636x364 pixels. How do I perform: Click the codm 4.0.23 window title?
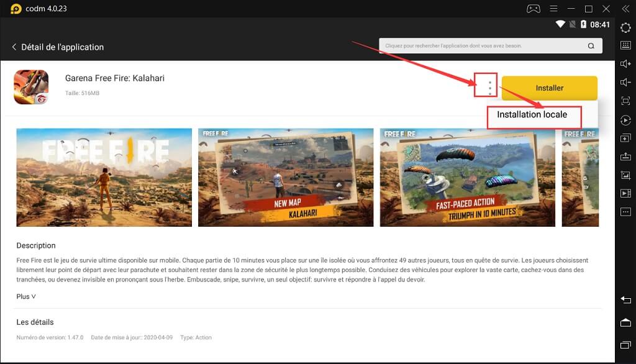tap(46, 9)
